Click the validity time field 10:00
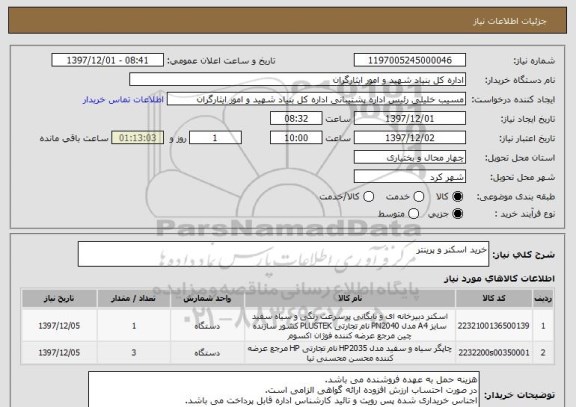 [x=296, y=138]
